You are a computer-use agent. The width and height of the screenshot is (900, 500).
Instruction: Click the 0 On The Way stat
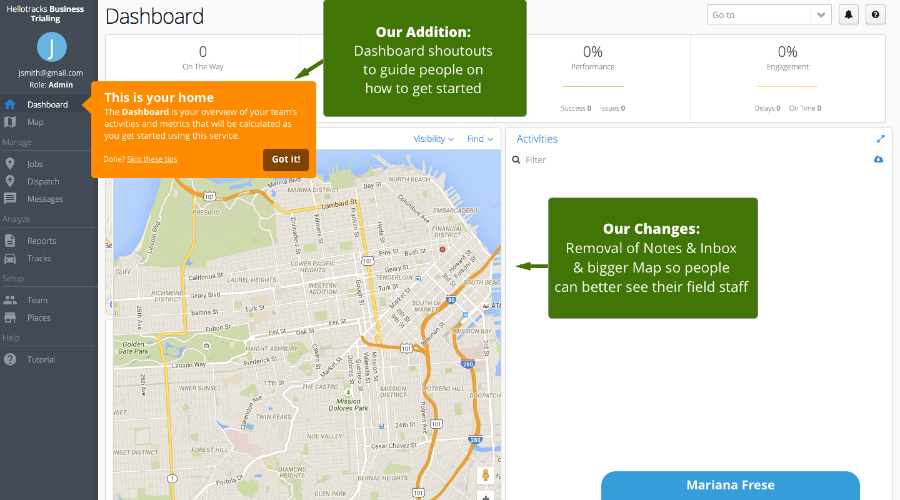pos(203,57)
